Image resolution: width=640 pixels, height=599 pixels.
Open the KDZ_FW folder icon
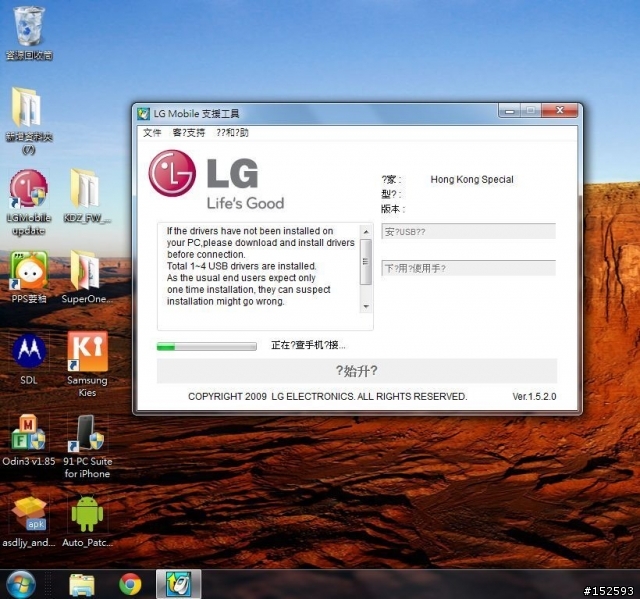(86, 189)
